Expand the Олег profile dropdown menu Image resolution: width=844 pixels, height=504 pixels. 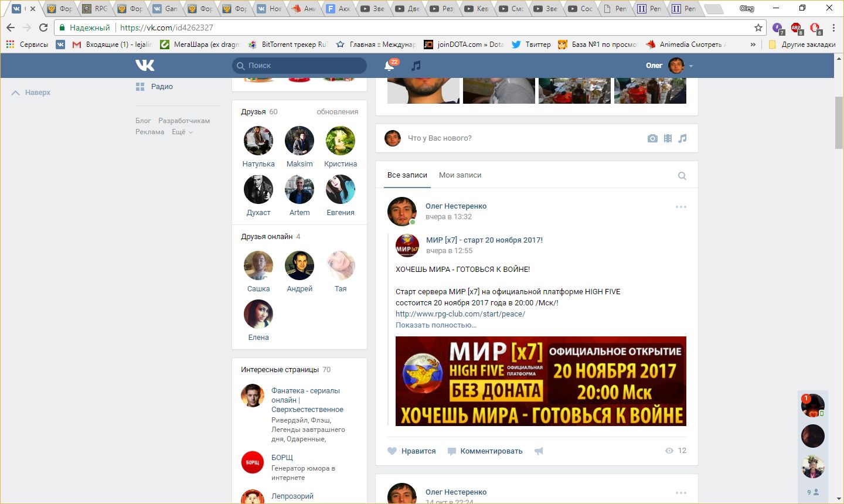pyautogui.click(x=691, y=66)
